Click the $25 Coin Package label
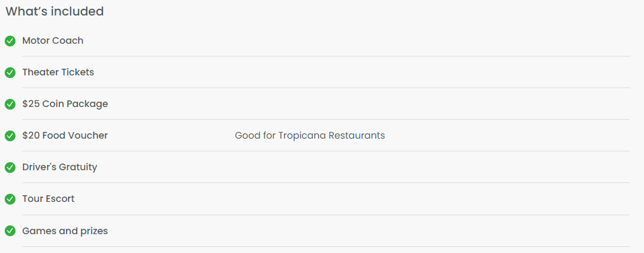Screen dimensions: 644x253 coord(65,104)
